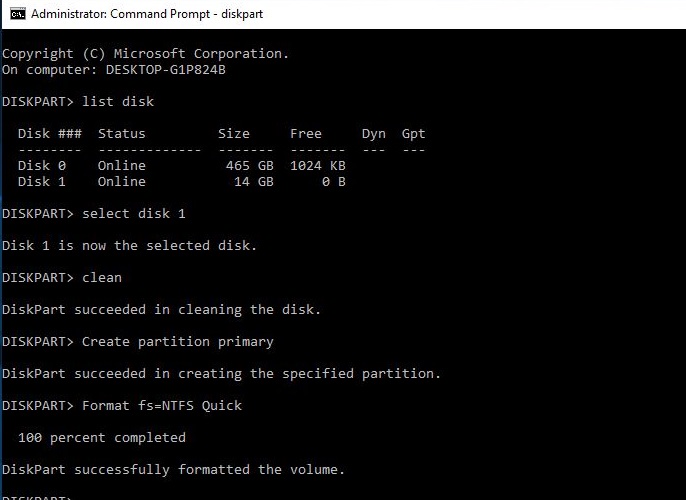
Task: Click the 'select disk 1' command text
Action: pos(134,213)
